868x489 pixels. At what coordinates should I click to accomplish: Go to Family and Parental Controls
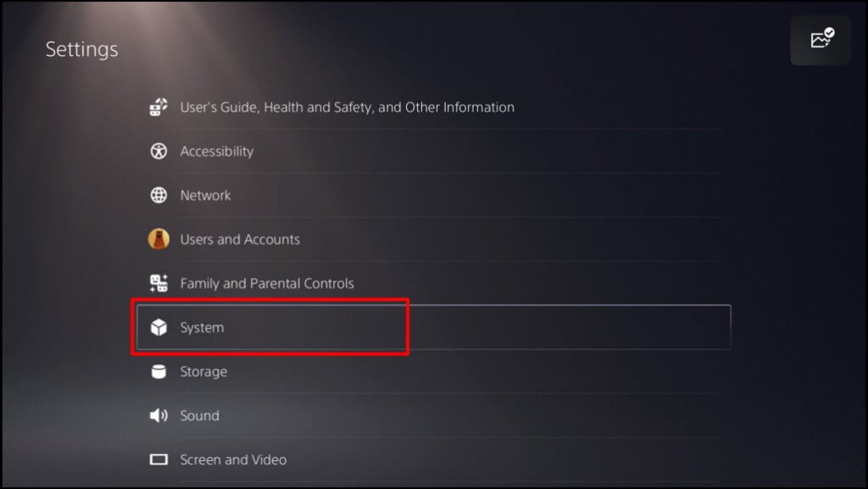[267, 284]
